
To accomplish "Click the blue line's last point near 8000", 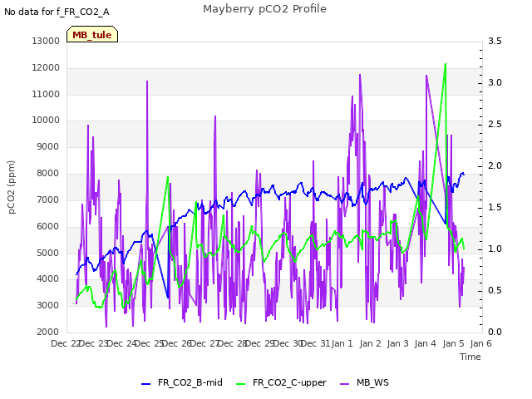I will 464,174.
